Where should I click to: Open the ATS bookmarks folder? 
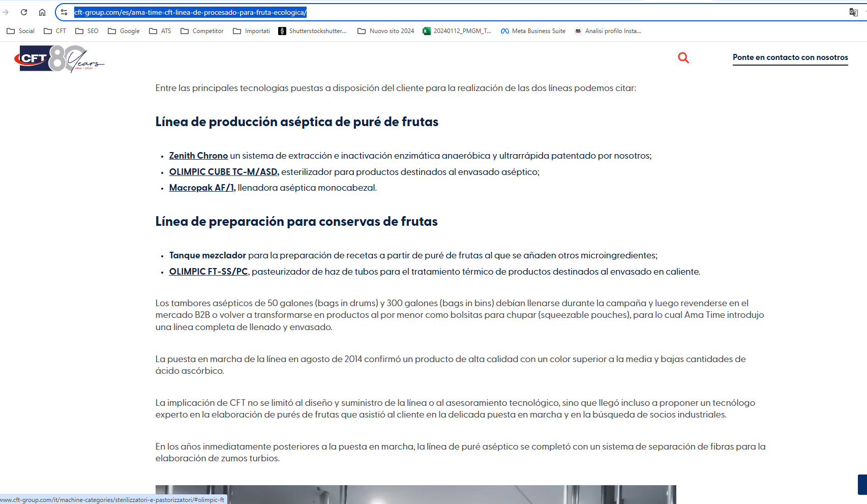tap(160, 31)
